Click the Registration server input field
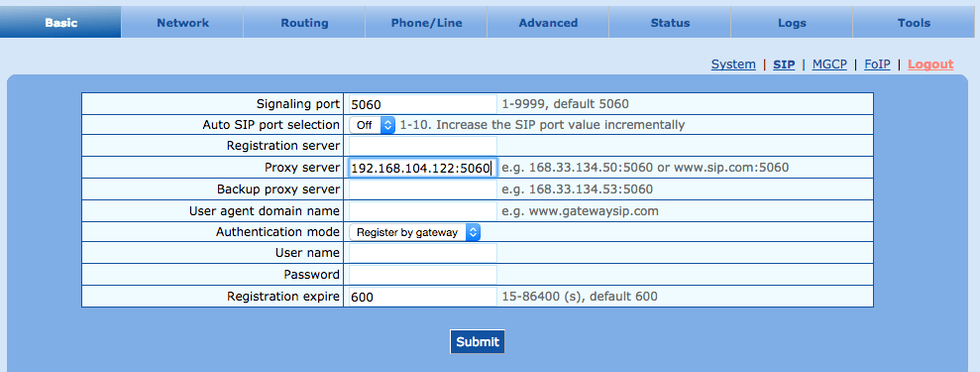Screen dimensions: 980x372 pos(422,146)
